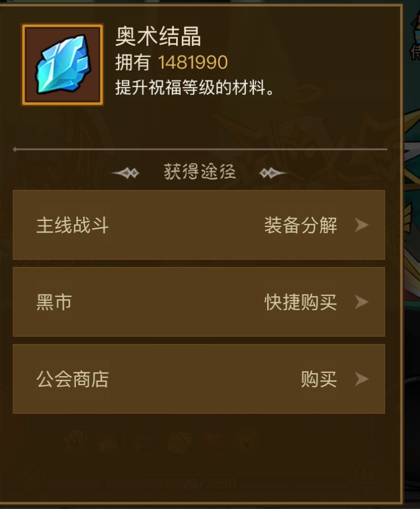Click the 获得途径 section header
420x509 pixels.
coord(199,172)
